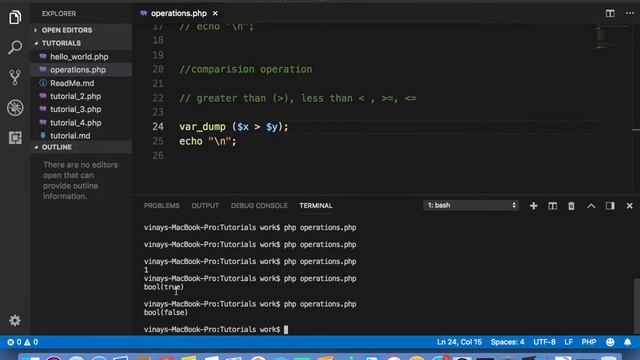Open the 1: bash terminal selector
Viewport: 640px width, 360px height.
(x=471, y=205)
